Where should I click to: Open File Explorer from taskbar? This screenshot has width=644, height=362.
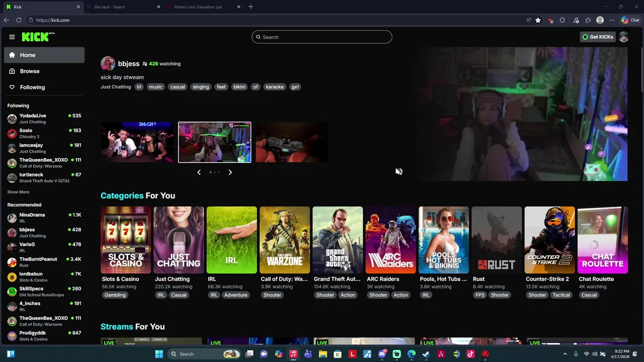point(323,354)
